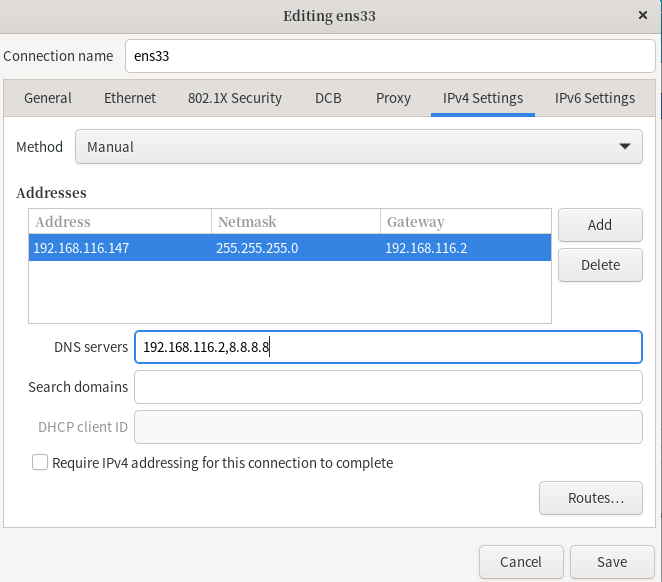Focus the DNS servers field
This screenshot has height=582, width=662.
pos(388,347)
